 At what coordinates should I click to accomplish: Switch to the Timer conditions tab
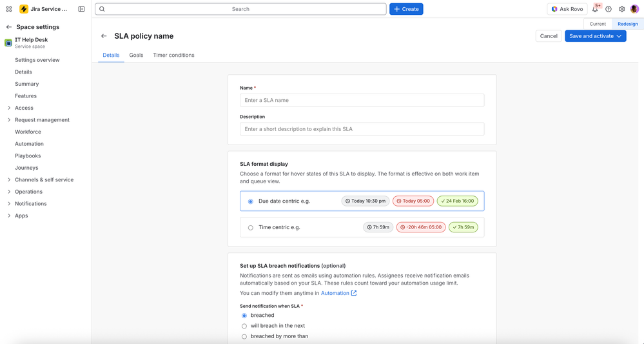click(174, 55)
